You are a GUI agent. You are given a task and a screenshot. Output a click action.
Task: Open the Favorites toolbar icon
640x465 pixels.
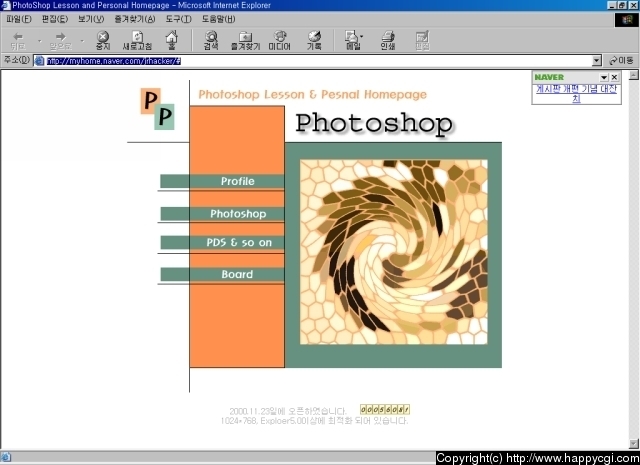coord(245,40)
